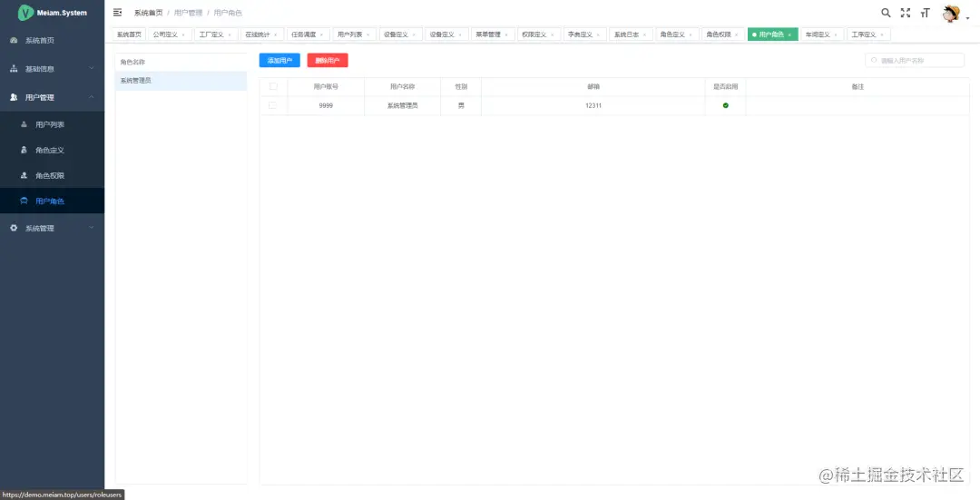Image resolution: width=980 pixels, height=500 pixels.
Task: Click the 角色定义 submenu icon
Action: (x=24, y=150)
